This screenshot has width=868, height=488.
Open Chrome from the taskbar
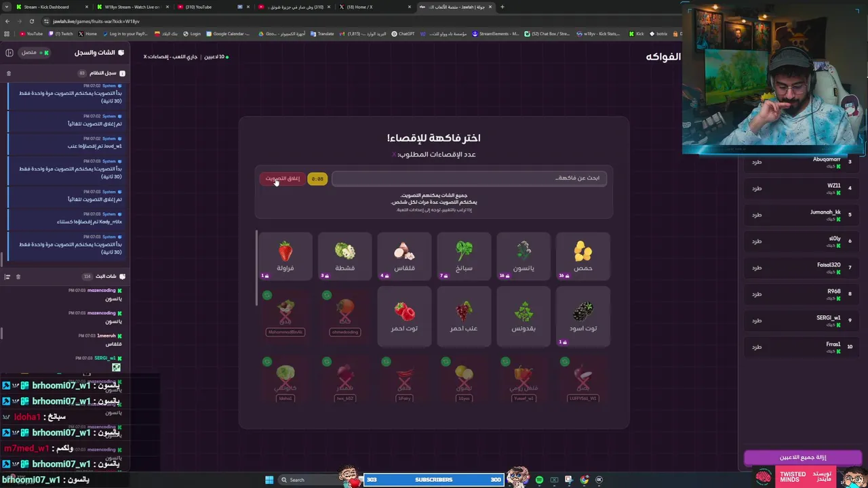coord(584,480)
